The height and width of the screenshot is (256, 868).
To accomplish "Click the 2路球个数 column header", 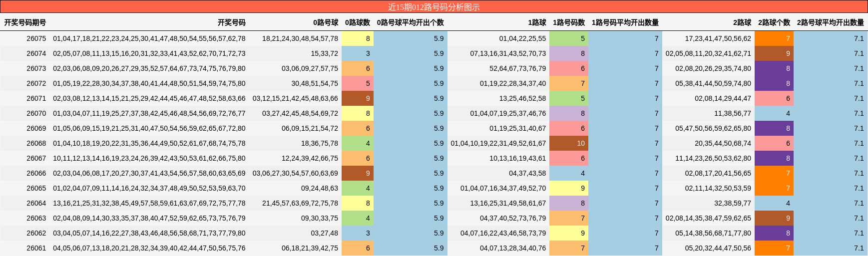I will point(774,22).
